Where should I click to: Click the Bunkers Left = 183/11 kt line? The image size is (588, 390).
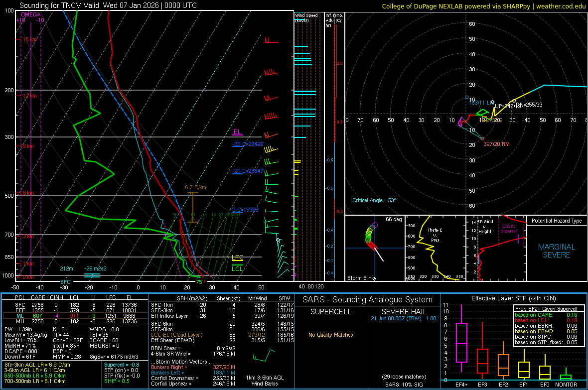[x=193, y=373]
